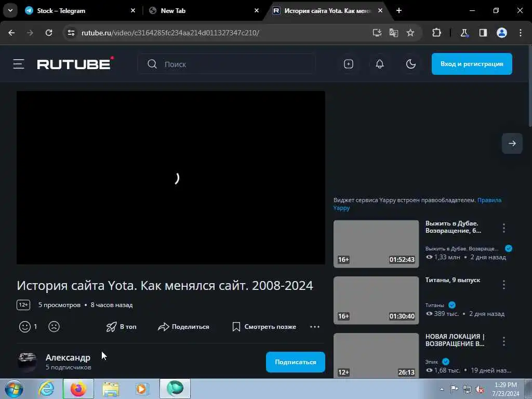Click Смотреть позже bookmark button
The image size is (532, 399).
(x=264, y=327)
